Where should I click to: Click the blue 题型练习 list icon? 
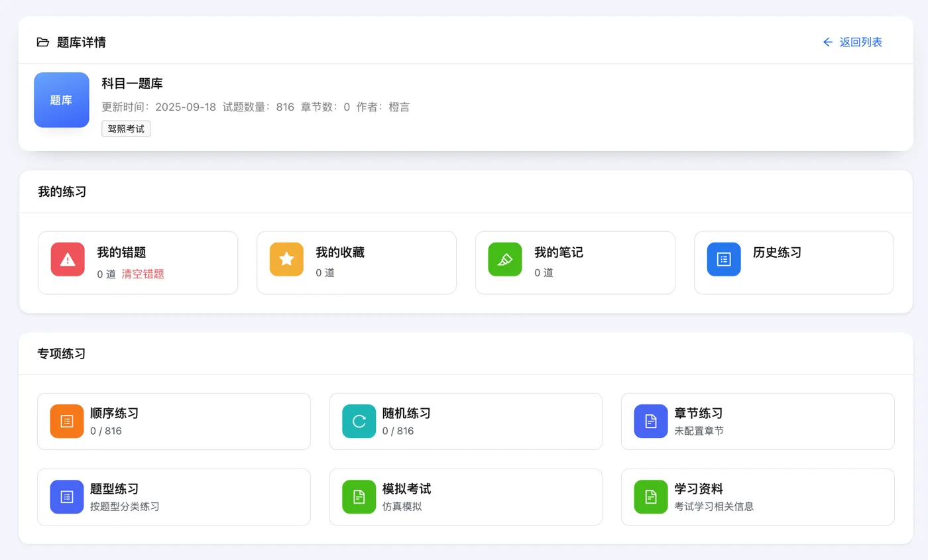coord(67,497)
